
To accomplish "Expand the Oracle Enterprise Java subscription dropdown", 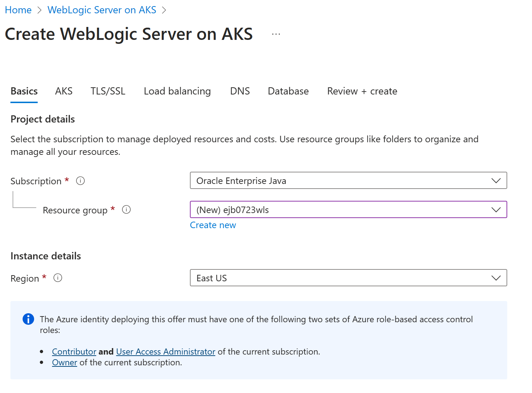I will click(x=348, y=180).
